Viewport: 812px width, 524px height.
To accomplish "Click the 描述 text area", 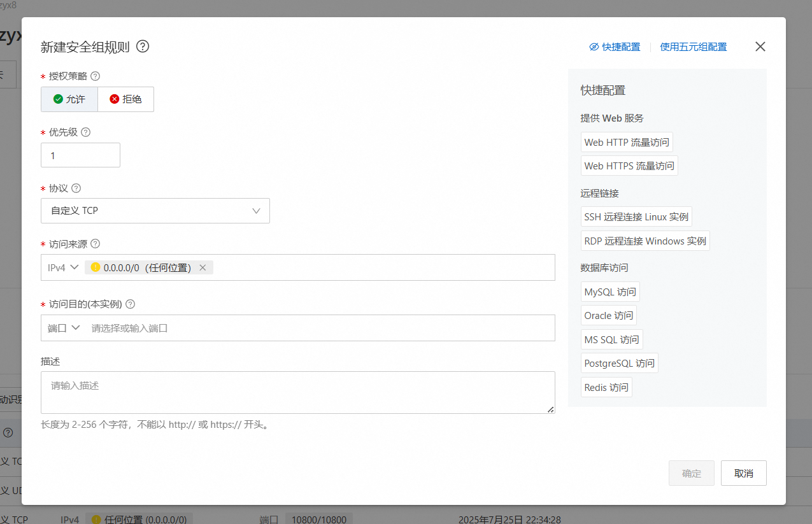I will click(x=297, y=392).
